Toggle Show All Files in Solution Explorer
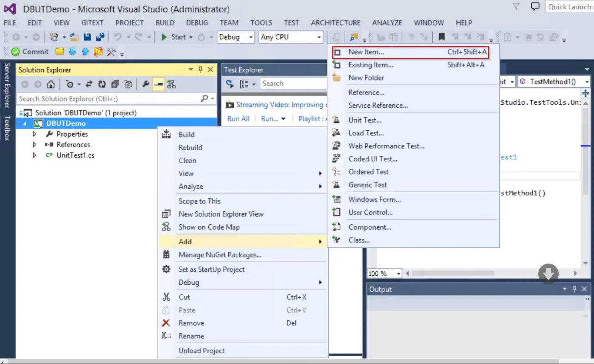594x364 pixels. (129, 84)
